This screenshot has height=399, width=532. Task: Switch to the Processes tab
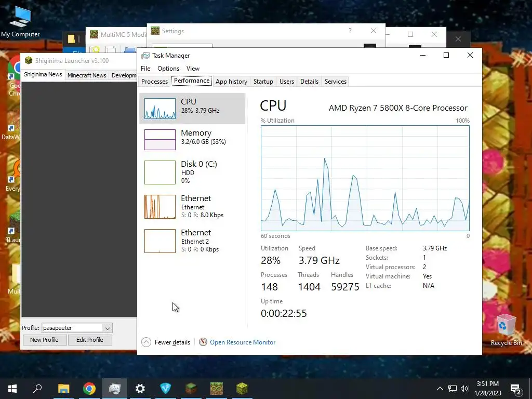154,82
